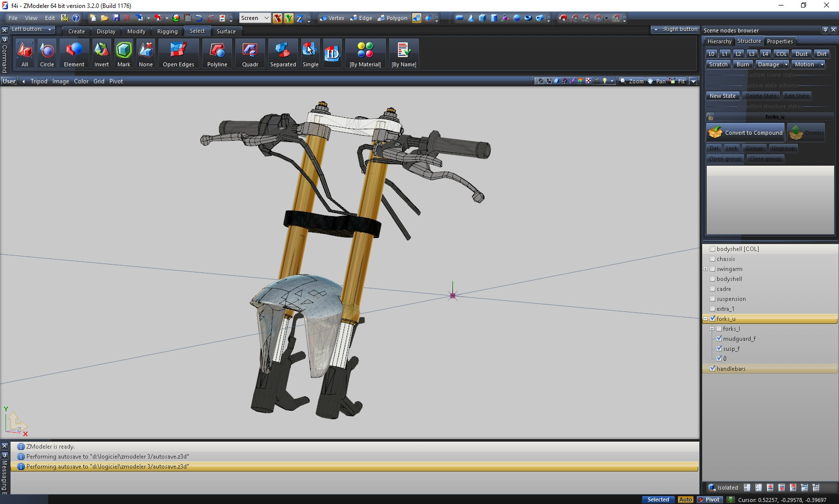Choose the Circle selection tool
This screenshot has height=504, width=839.
(x=47, y=54)
